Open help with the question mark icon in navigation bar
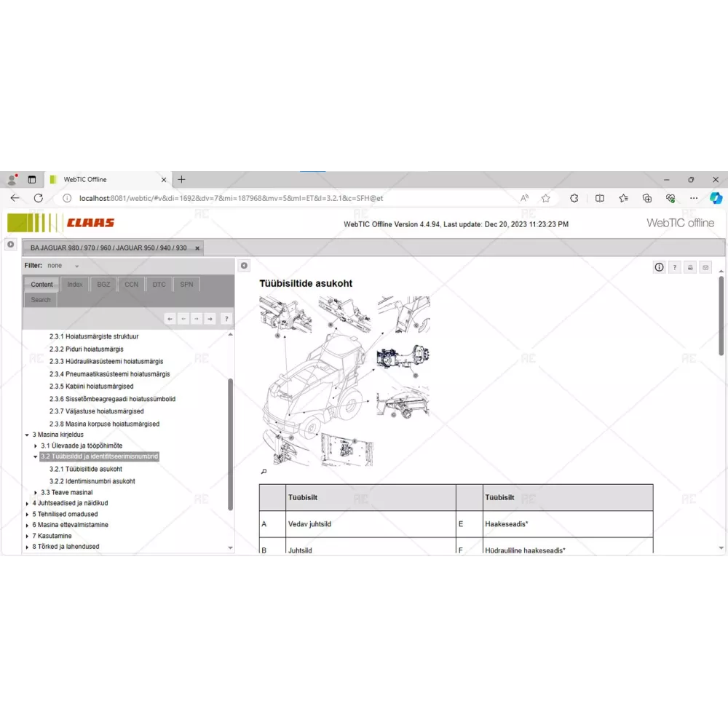Image resolution: width=728 pixels, height=728 pixels. (x=226, y=318)
